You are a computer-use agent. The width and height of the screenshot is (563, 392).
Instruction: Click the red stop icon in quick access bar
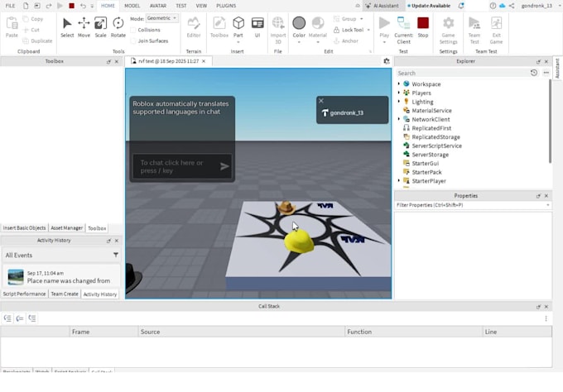pyautogui.click(x=71, y=6)
